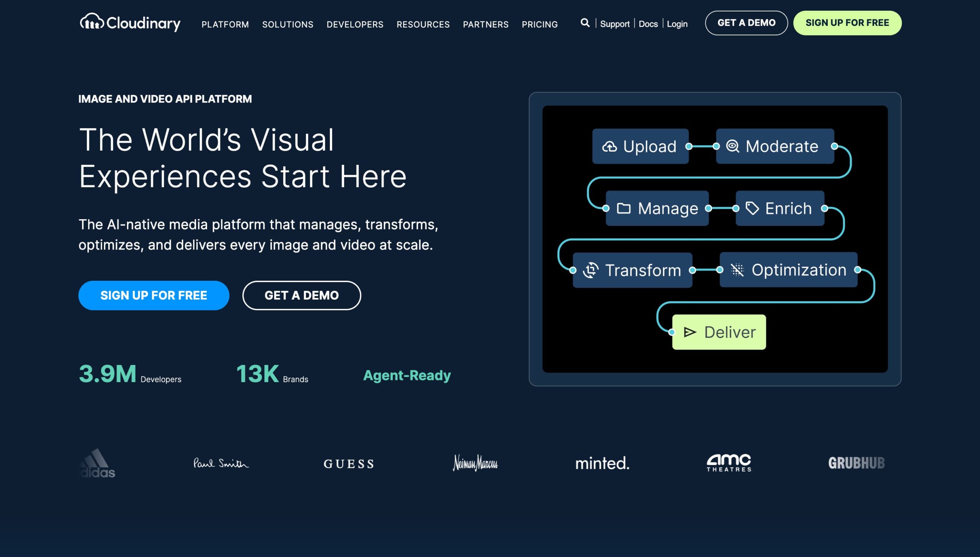Click the Grubhub logo
The image size is (980, 557).
click(x=857, y=463)
